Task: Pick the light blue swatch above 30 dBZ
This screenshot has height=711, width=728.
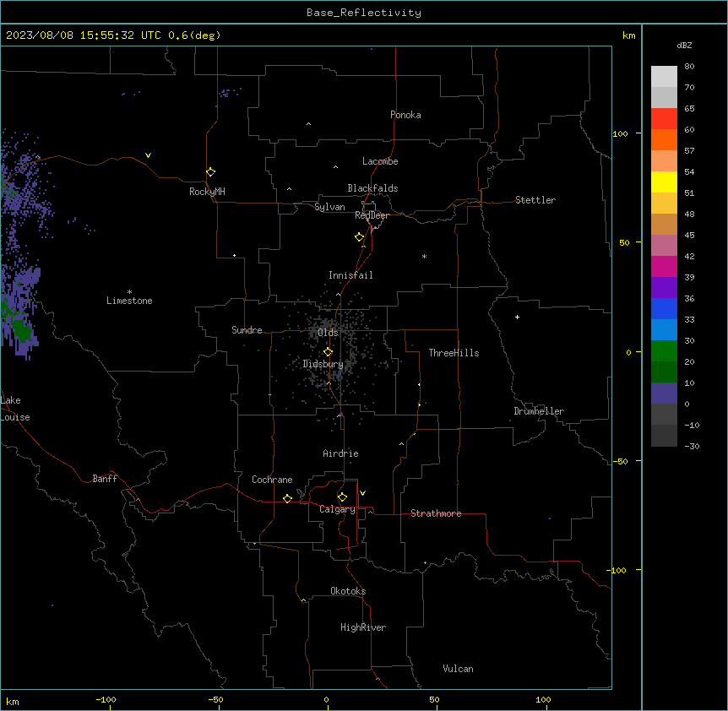Action: pos(664,329)
